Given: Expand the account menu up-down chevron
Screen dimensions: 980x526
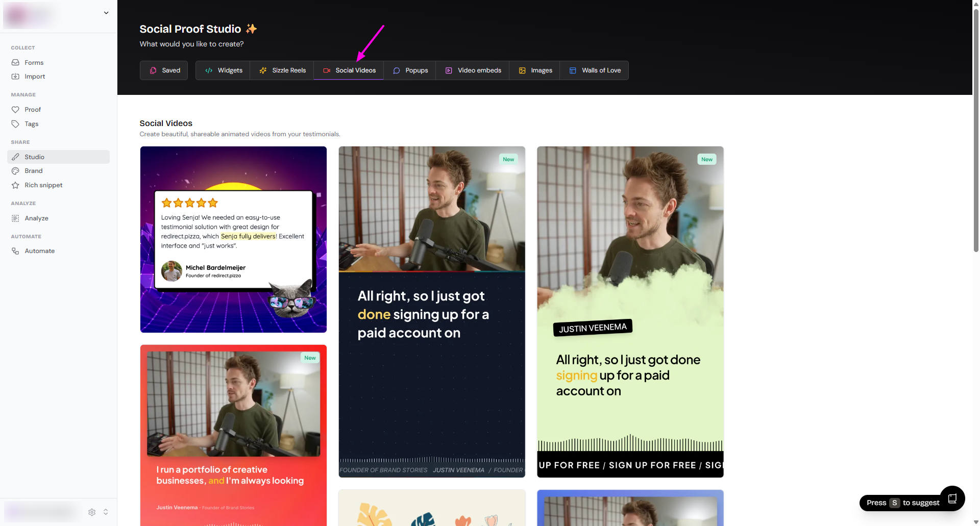Looking at the screenshot, I should pyautogui.click(x=106, y=512).
